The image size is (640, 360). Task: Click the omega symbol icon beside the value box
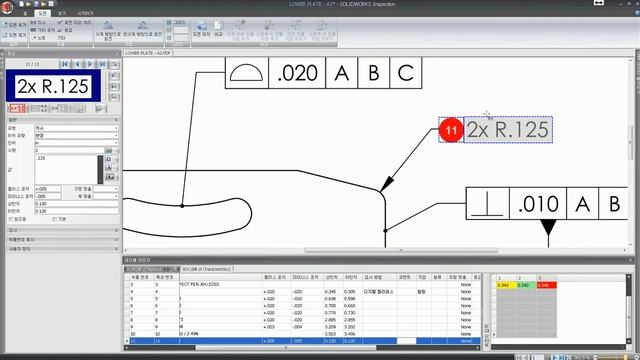pyautogui.click(x=109, y=159)
